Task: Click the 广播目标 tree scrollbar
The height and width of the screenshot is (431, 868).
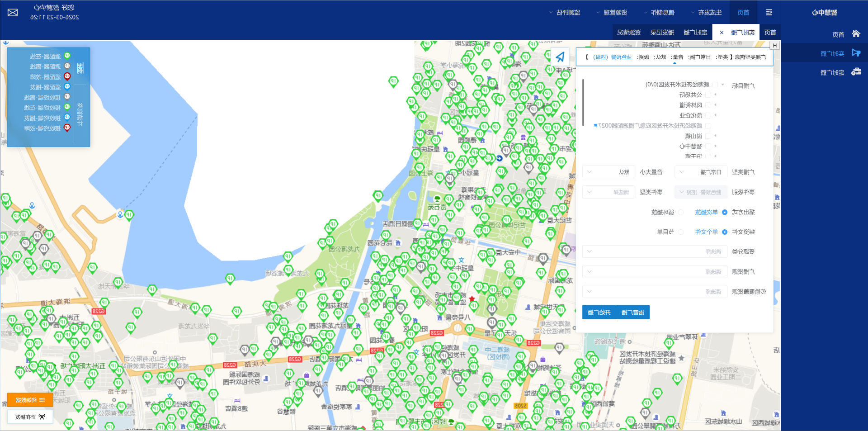Action: tap(583, 102)
